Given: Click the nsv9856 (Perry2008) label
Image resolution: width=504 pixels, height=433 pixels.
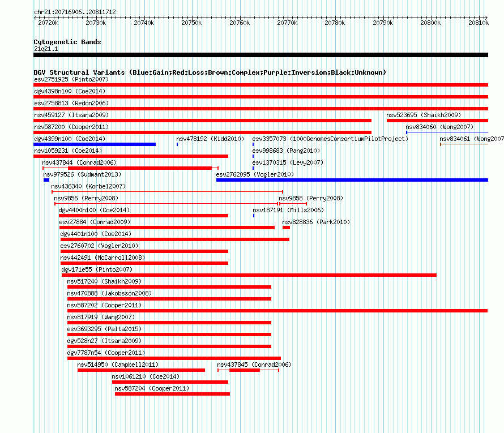Looking at the screenshot, I should tap(86, 198).
